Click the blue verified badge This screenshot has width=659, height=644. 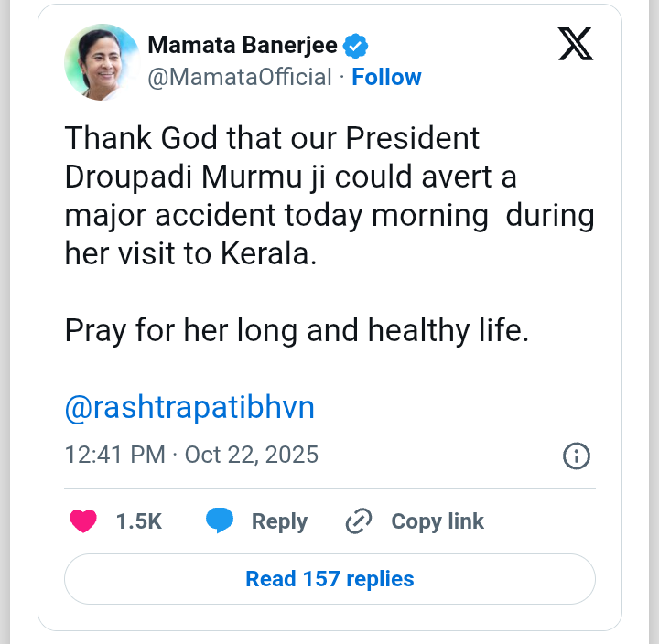pos(355,45)
